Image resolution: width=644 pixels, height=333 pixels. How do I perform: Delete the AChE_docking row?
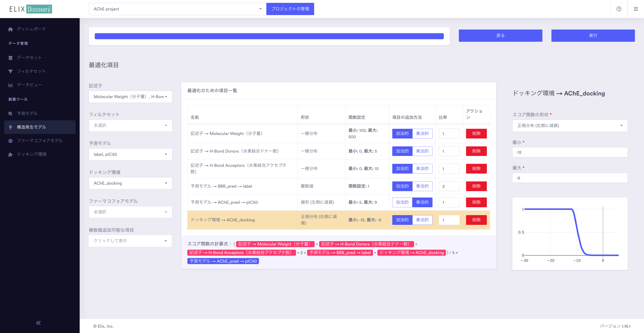point(476,220)
